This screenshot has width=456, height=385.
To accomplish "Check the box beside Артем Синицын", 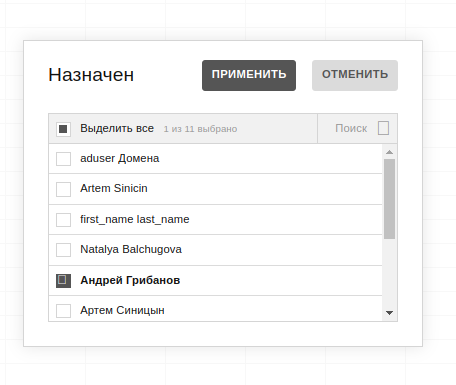I will coord(63,311).
